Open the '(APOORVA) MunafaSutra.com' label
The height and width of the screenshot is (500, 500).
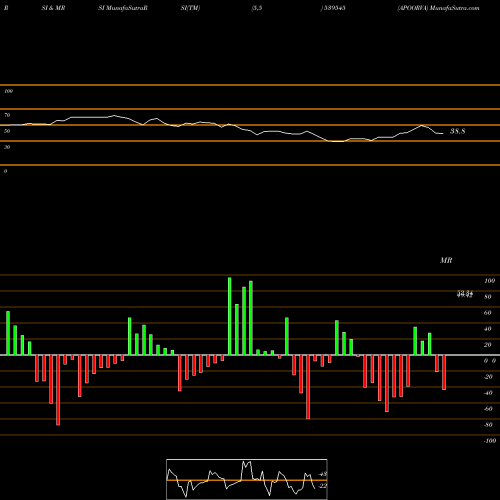point(438,8)
